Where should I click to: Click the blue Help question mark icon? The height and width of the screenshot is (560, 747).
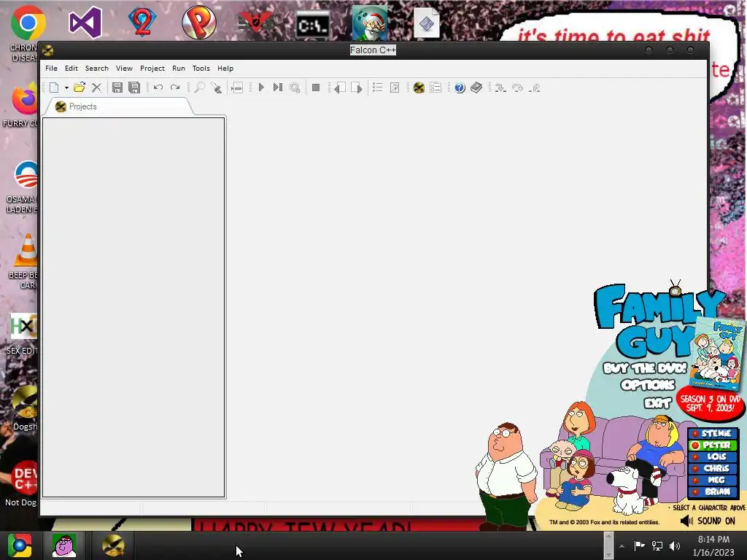click(x=460, y=87)
